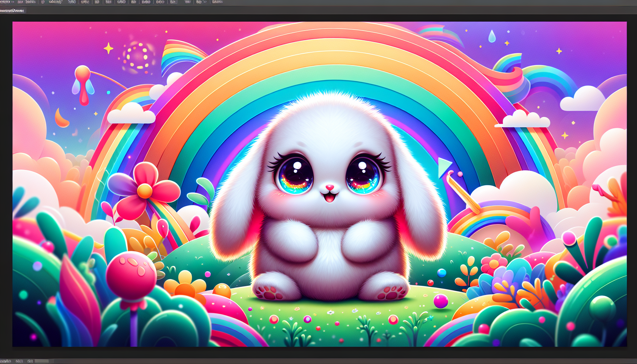
Task: Open the dropdown arrow beside the first toolbar button
Action: click(x=12, y=2)
